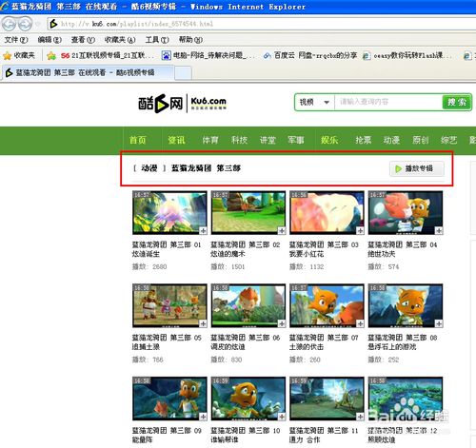
Task: Click inside the search input field
Action: click(388, 102)
